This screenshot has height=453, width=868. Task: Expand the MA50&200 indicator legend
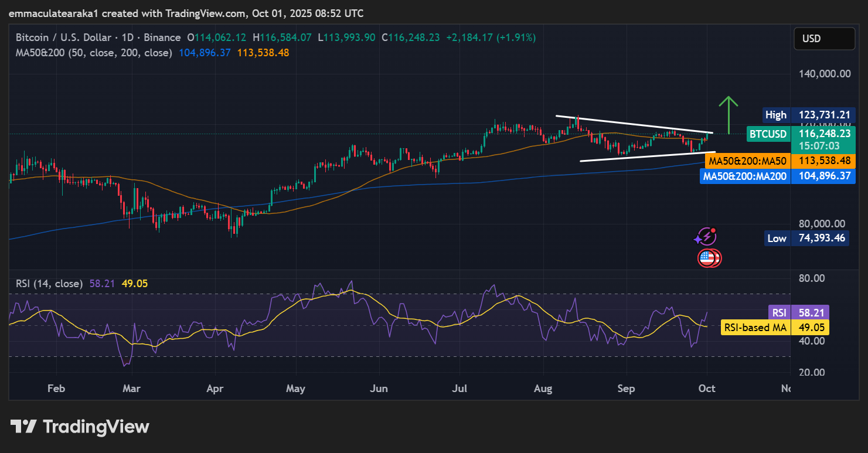tap(94, 53)
